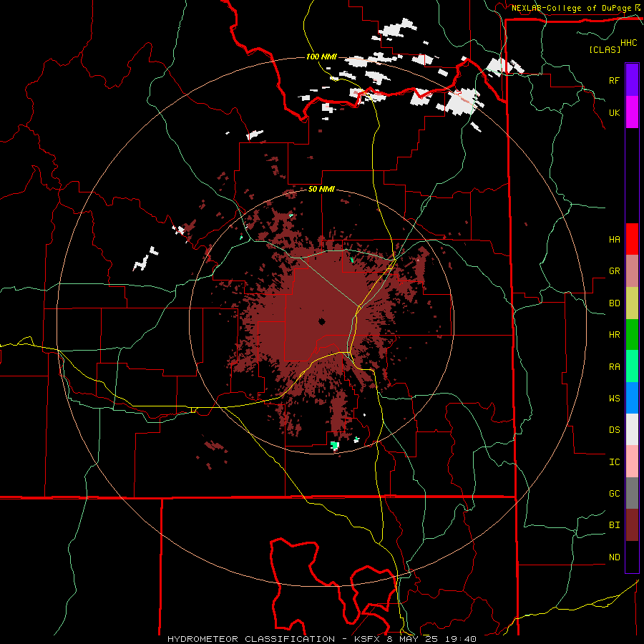Viewport: 644px width, 644px height.
Task: Click the DS legend label
Action: pos(614,430)
